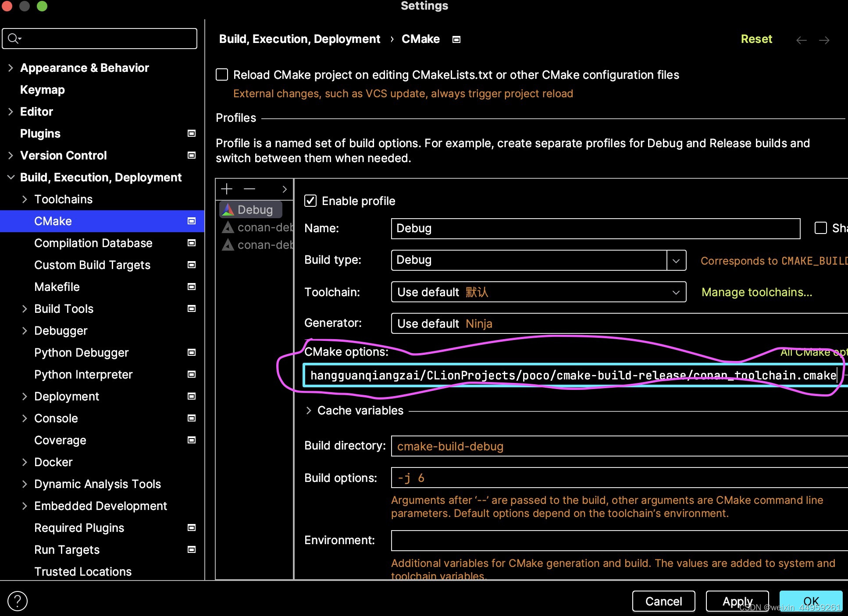
Task: Uncheck the Enable profile checkbox
Action: pos(310,201)
